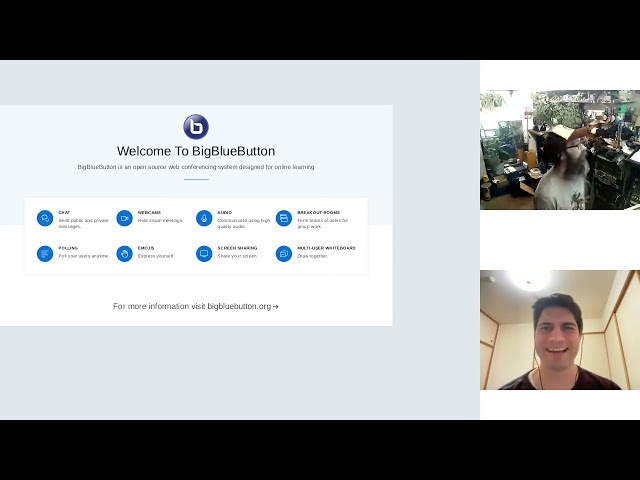Click the BigBlueButton logo
Screen dimensions: 640x480
tap(196, 127)
